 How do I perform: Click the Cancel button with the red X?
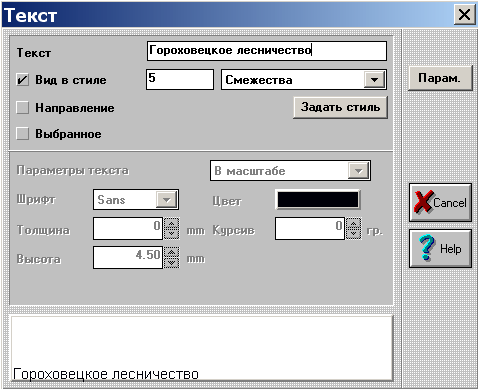point(440,202)
